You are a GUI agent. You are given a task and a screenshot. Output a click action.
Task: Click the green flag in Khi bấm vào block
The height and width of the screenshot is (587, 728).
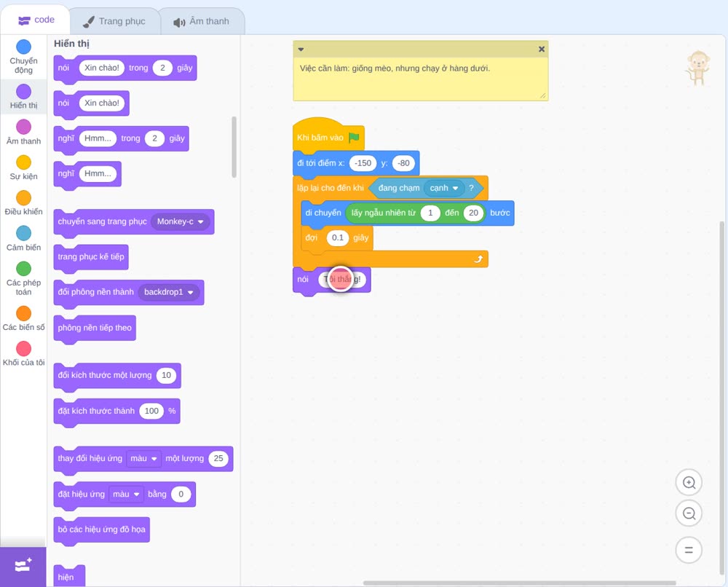pyautogui.click(x=355, y=138)
